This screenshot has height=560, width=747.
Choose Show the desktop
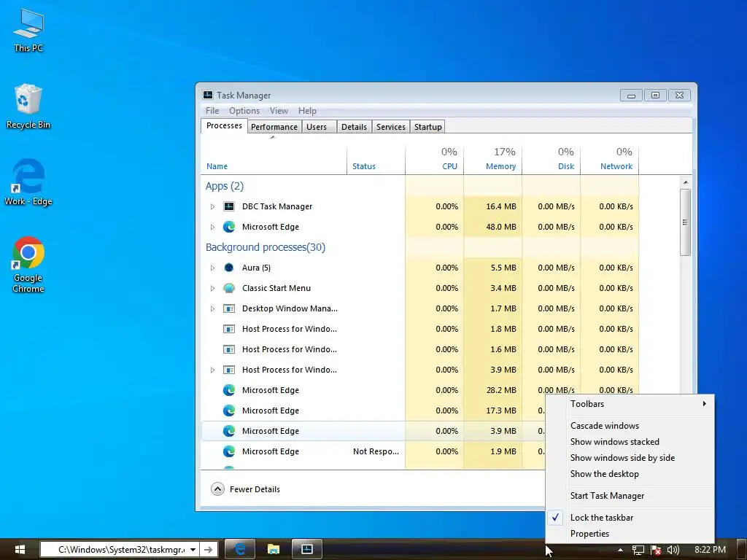pyautogui.click(x=630, y=474)
